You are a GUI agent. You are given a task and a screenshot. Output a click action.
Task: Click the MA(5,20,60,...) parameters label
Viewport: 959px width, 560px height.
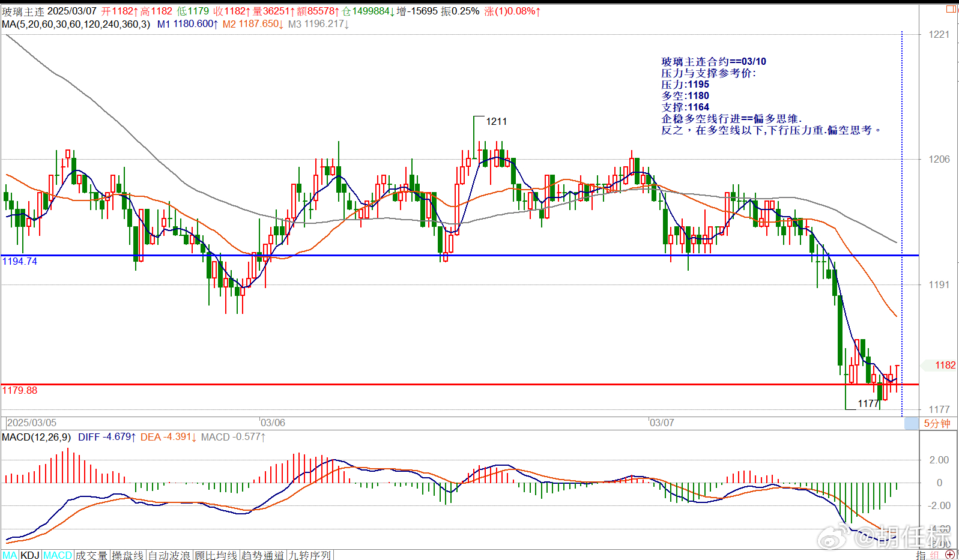point(76,24)
